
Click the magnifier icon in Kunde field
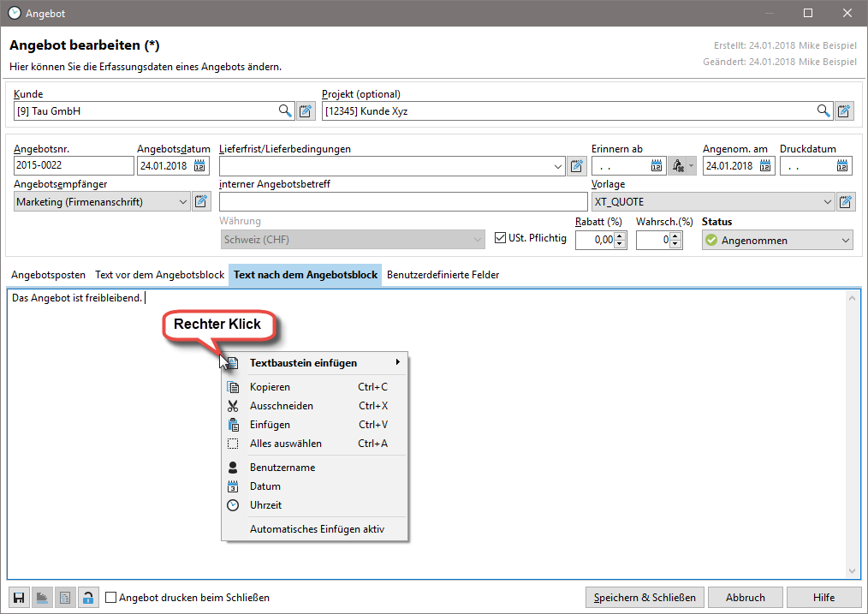285,110
